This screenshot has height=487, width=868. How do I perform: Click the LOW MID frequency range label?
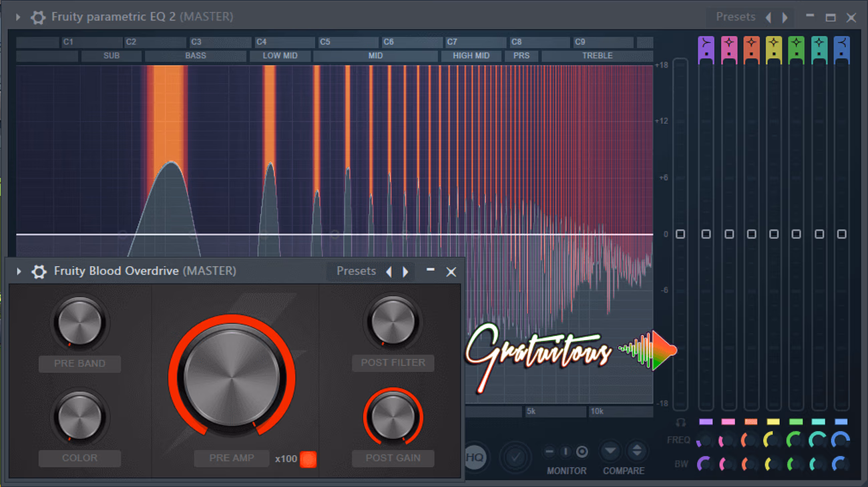pyautogui.click(x=280, y=56)
